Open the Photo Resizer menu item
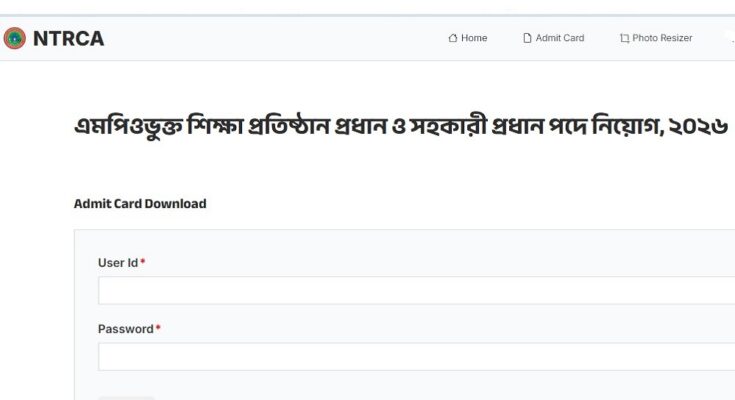Screen dimensions: 735x400 click(662, 38)
